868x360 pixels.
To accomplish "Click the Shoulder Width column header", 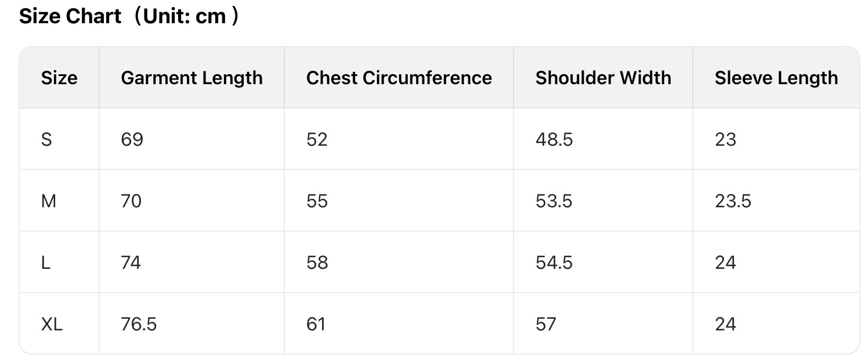I will [603, 78].
